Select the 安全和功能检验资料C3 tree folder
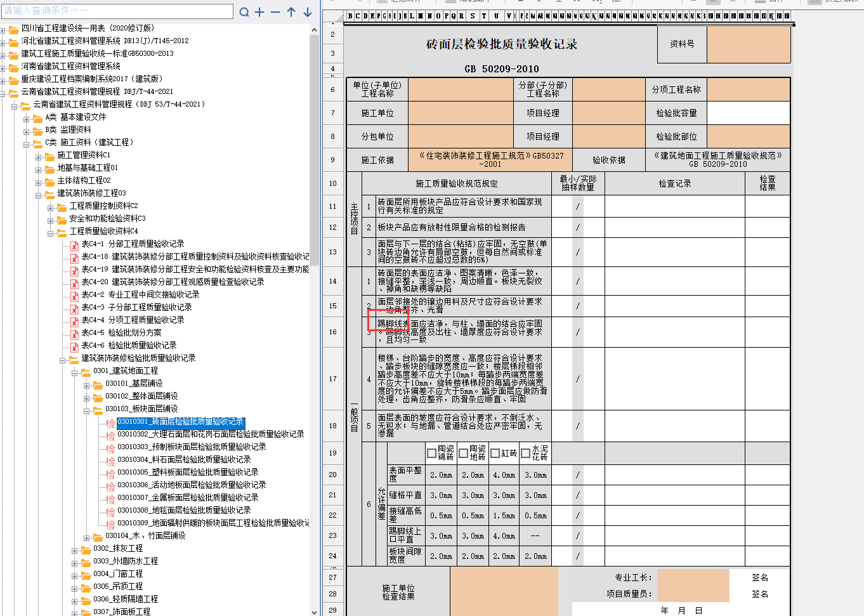 [x=107, y=218]
